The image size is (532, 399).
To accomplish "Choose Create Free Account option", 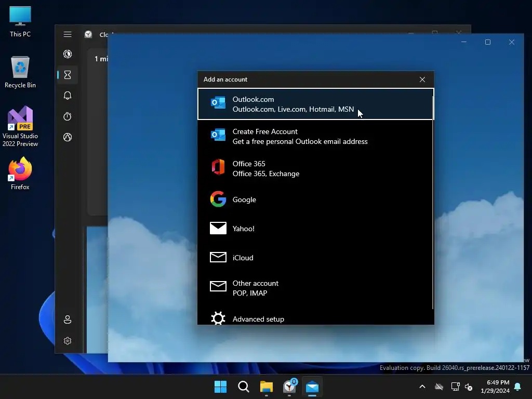I will tap(315, 136).
